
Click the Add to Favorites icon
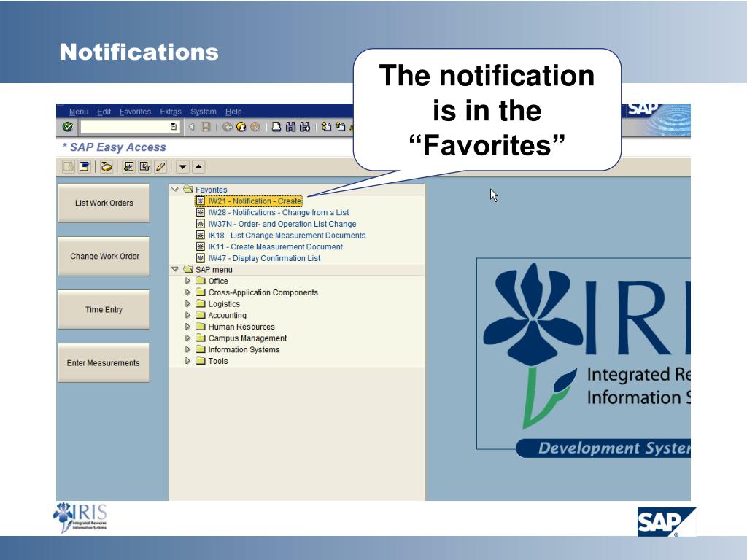pos(128,167)
